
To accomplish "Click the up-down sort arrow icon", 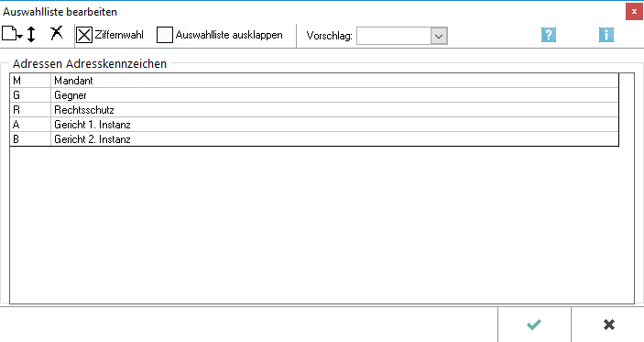I will coord(31,34).
